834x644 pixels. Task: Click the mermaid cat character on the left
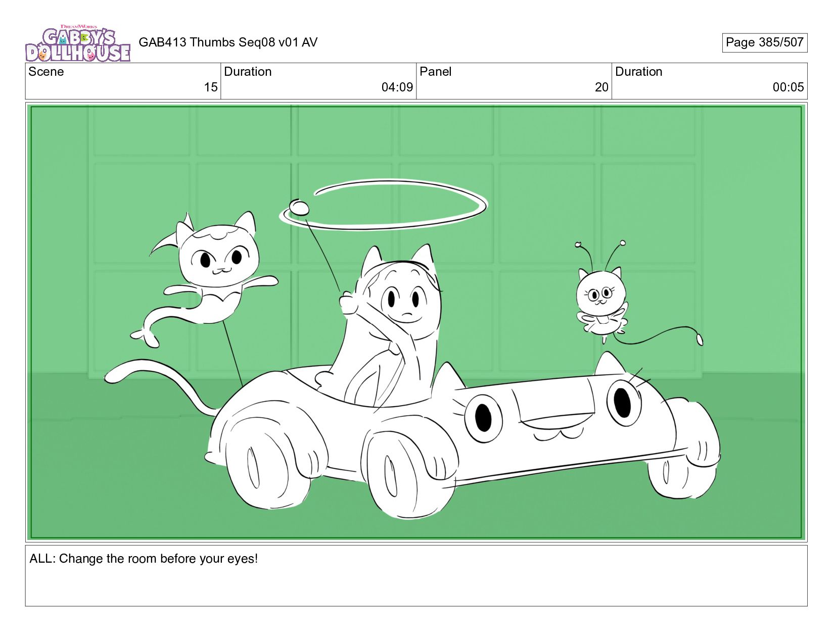pyautogui.click(x=205, y=280)
